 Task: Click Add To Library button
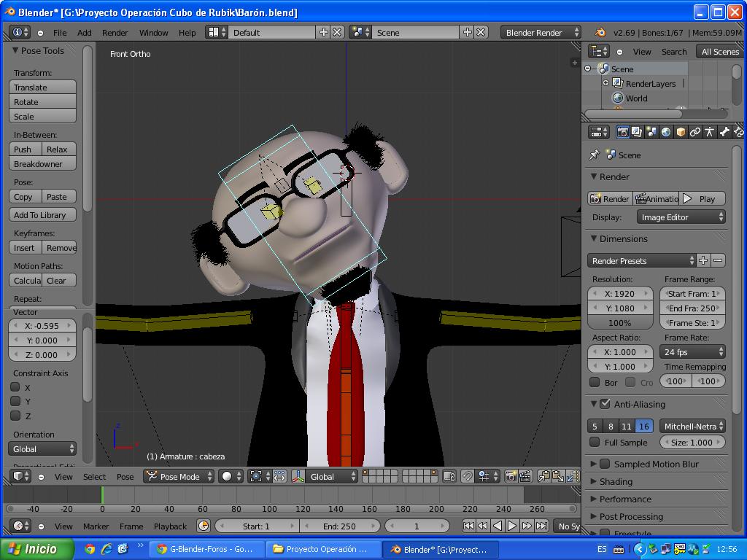coord(42,215)
